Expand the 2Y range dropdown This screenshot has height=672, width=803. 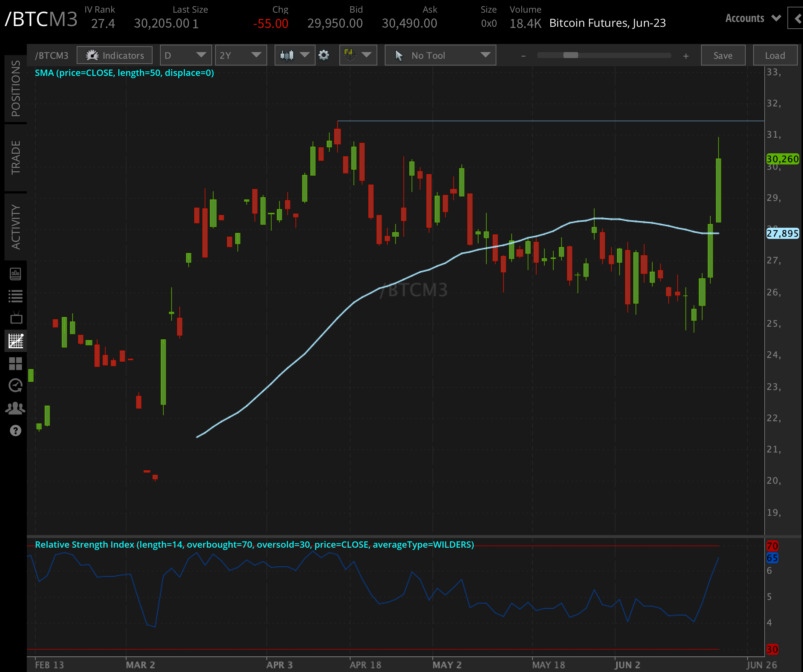[x=240, y=55]
